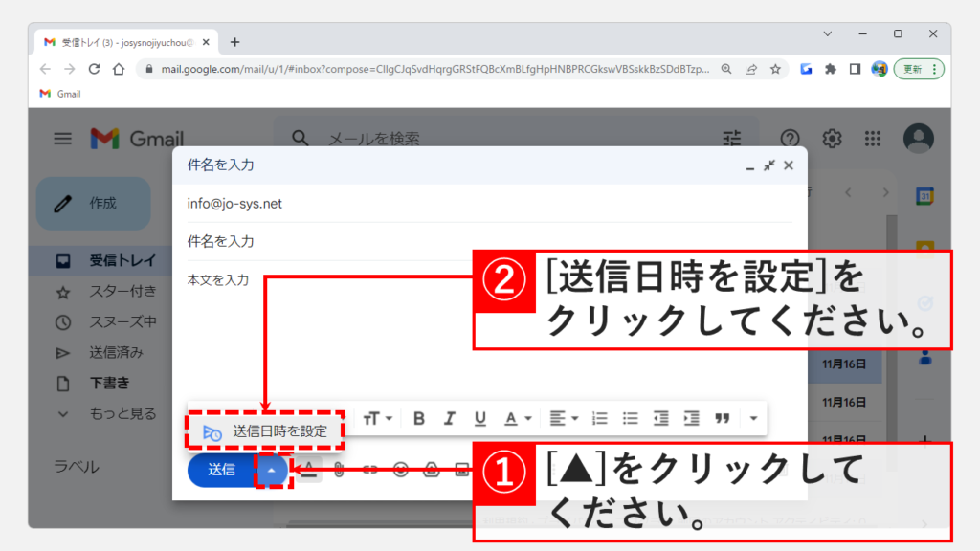Go back in browser history
The width and height of the screenshot is (980, 551).
[45, 69]
